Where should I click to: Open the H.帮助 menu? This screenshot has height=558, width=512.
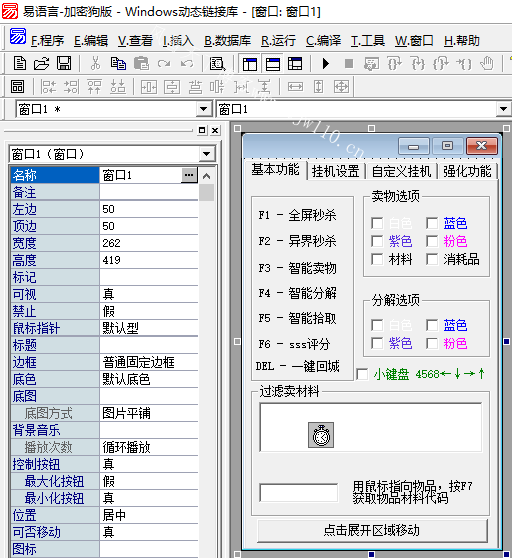click(x=462, y=41)
